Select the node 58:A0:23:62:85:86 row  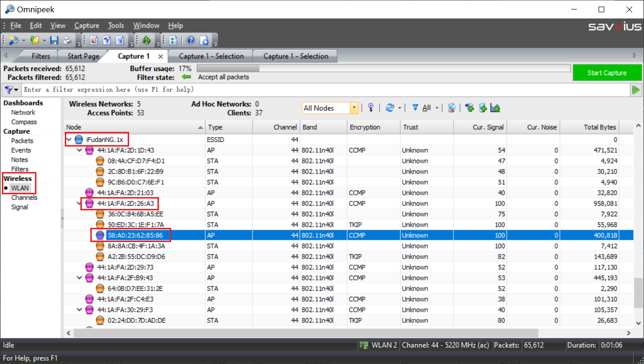pos(349,235)
